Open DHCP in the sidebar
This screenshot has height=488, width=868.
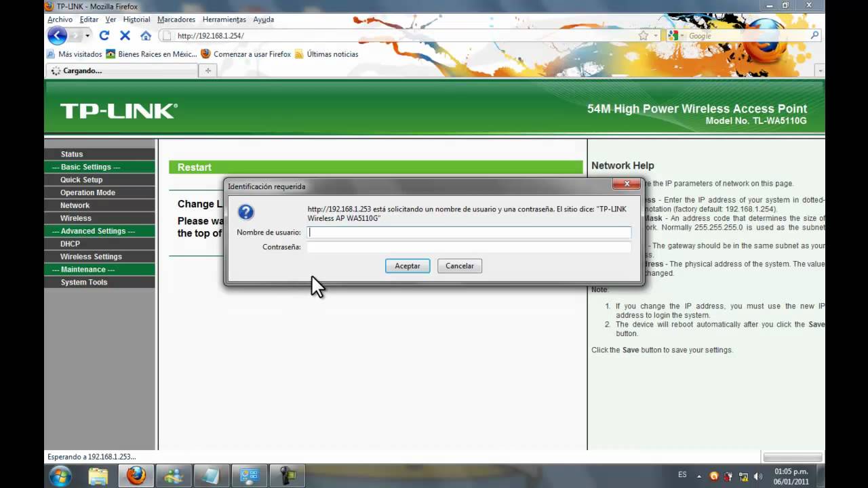tap(70, 244)
